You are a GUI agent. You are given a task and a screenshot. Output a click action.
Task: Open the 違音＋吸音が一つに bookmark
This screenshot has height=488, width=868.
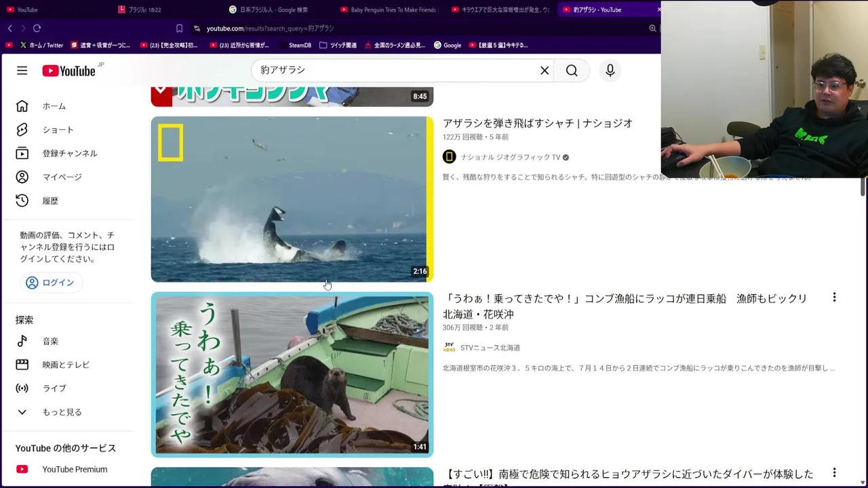[x=100, y=45]
